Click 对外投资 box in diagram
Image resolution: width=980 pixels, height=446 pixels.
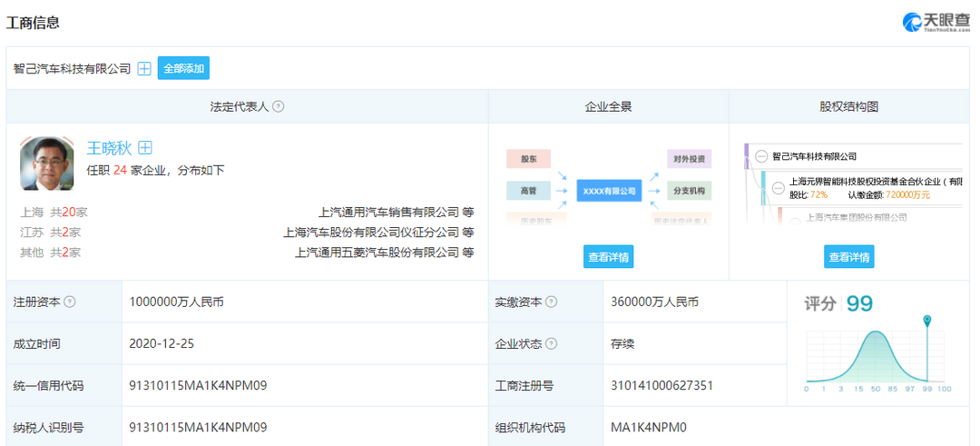pyautogui.click(x=690, y=159)
